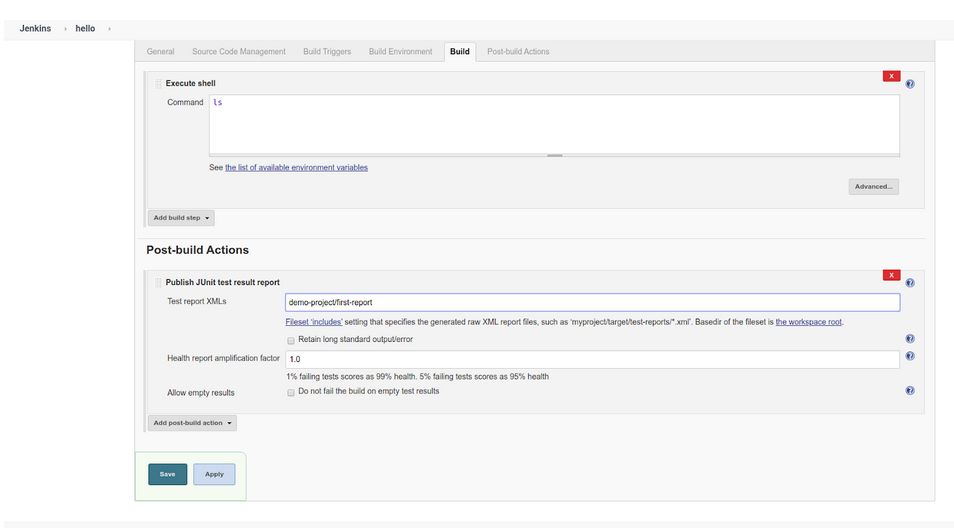
Task: Click help icon for Execute shell step
Action: (x=910, y=84)
